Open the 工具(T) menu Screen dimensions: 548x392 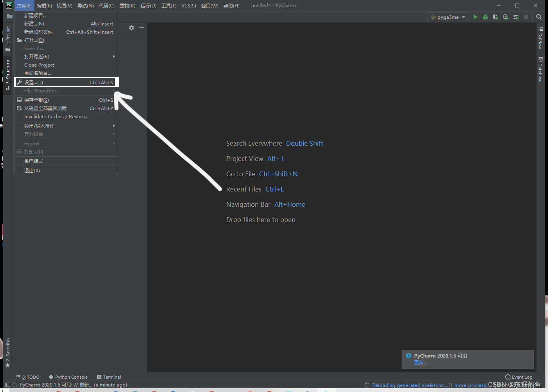coord(169,5)
